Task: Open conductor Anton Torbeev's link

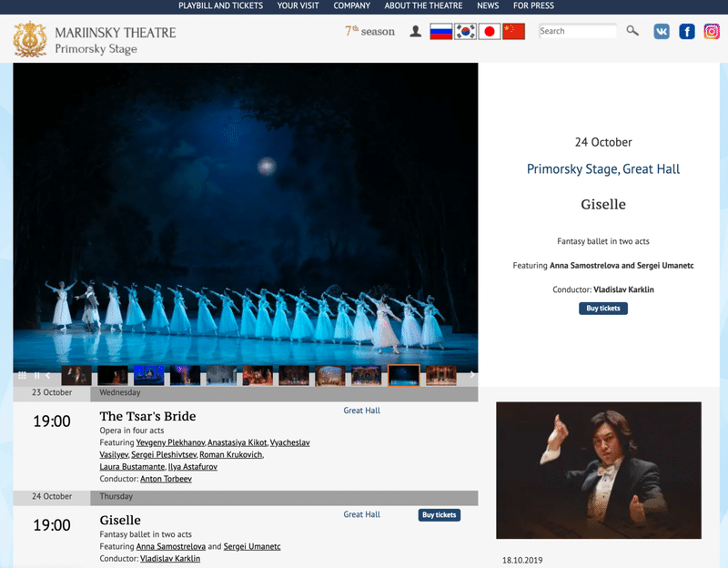Action: coord(166,479)
